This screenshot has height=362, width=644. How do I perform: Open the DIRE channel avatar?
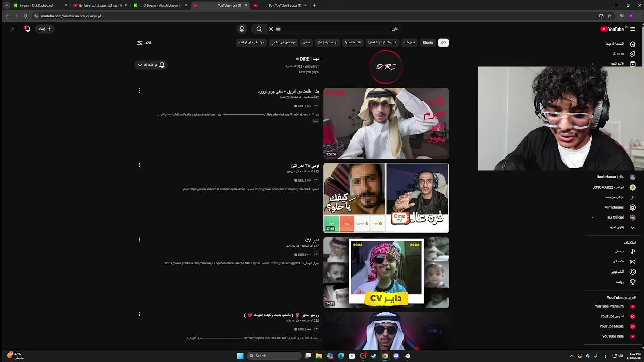[x=386, y=67]
